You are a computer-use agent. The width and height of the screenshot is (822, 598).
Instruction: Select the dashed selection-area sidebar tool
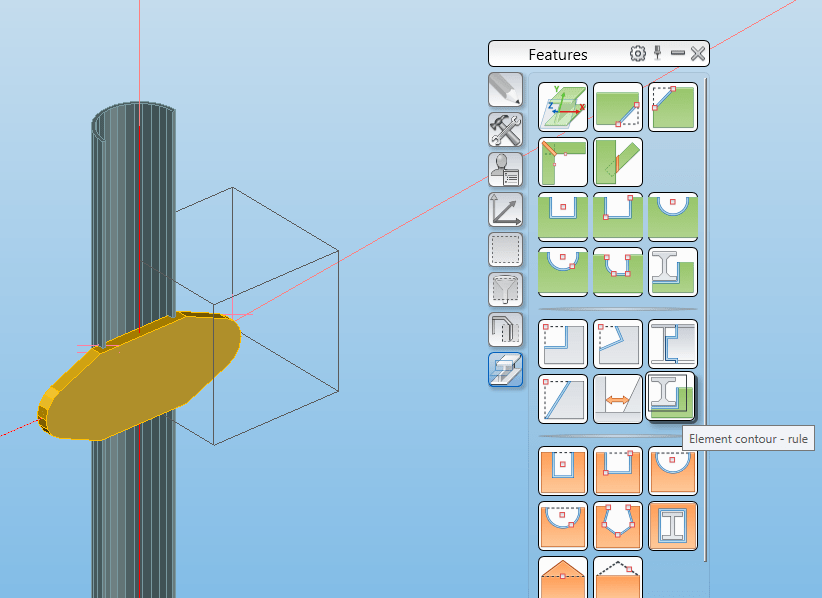click(x=506, y=250)
